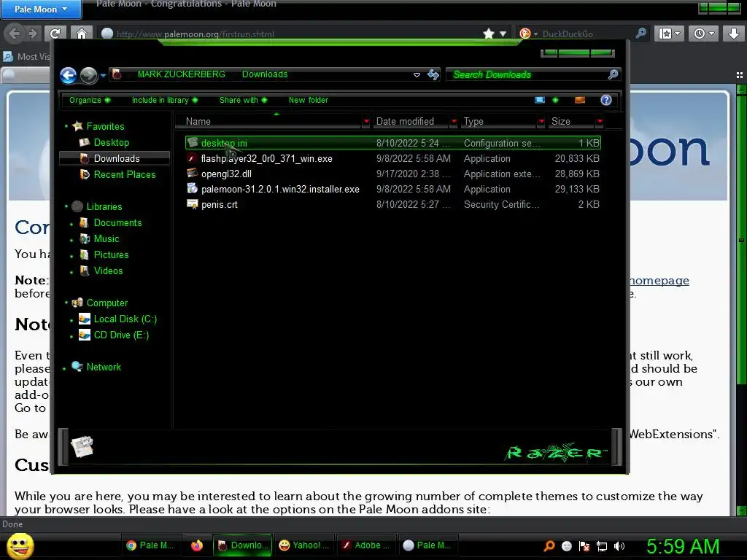Open the Type column filter dropdown
The image size is (747, 560).
541,122
